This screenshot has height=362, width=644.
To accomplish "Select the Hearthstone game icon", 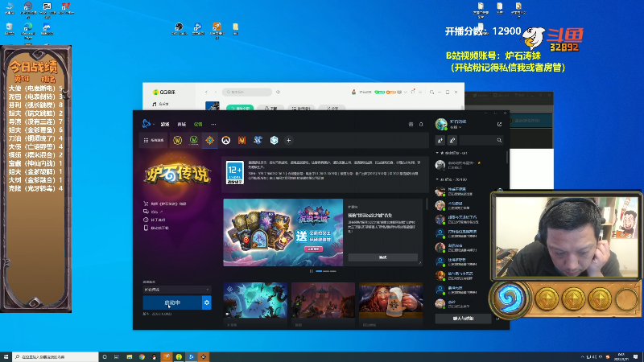I will 209,140.
